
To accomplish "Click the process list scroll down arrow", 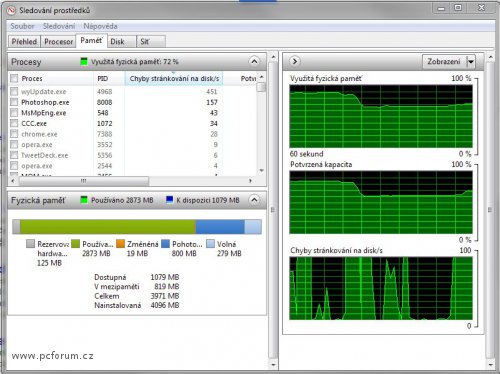I will [x=262, y=170].
